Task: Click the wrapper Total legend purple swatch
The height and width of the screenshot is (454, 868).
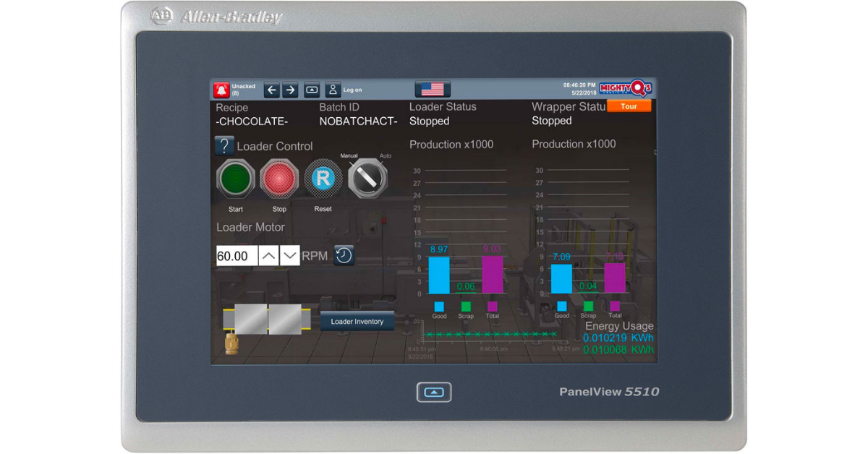Action: click(x=615, y=307)
